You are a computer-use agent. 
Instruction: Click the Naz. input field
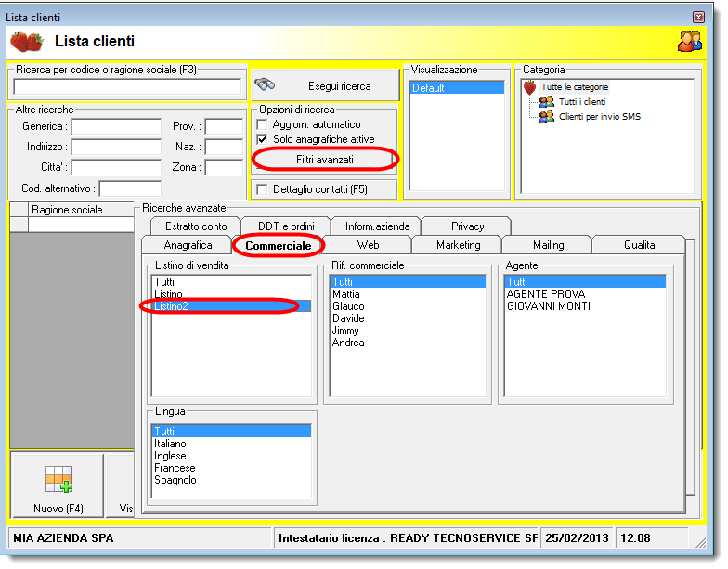click(x=225, y=147)
